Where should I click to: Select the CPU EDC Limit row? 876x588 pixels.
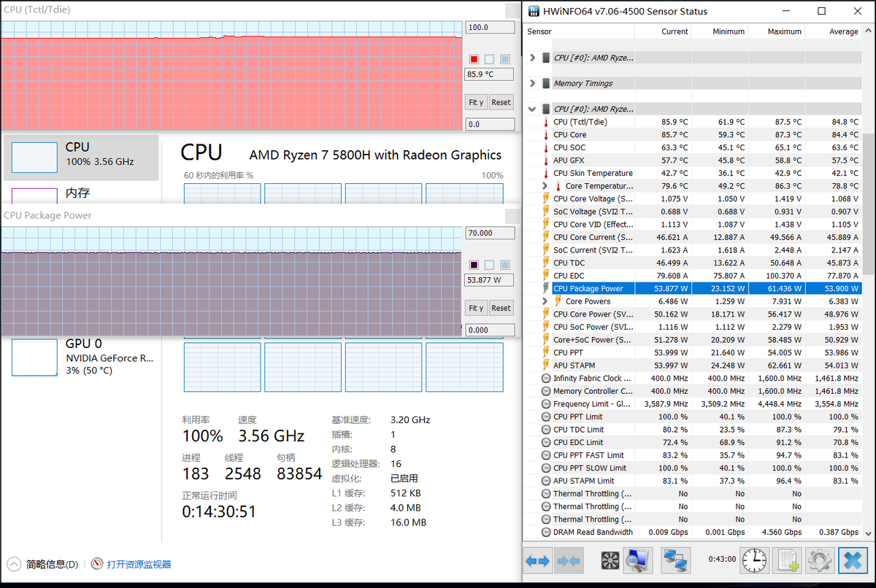(693, 442)
